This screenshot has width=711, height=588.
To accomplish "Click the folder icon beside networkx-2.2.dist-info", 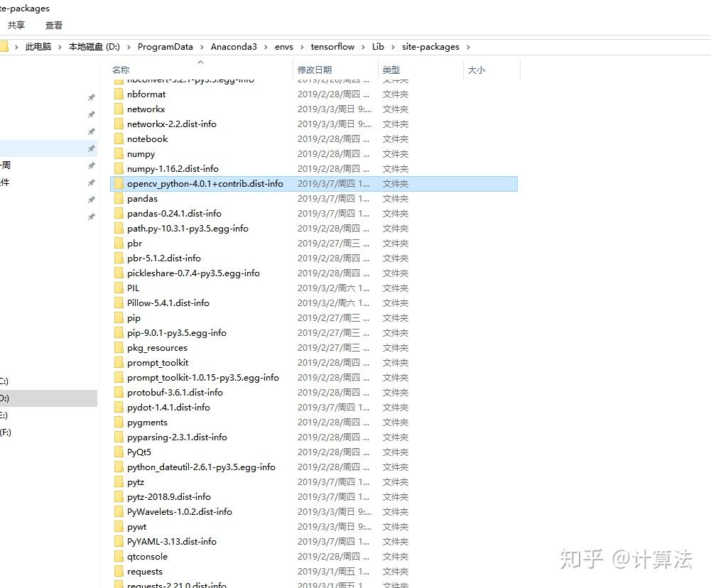I will [x=119, y=124].
